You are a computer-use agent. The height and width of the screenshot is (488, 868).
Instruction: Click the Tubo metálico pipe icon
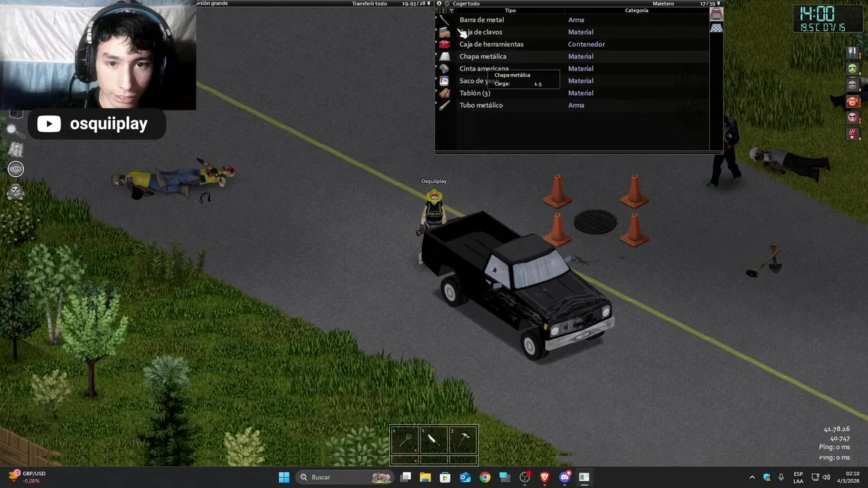click(444, 105)
